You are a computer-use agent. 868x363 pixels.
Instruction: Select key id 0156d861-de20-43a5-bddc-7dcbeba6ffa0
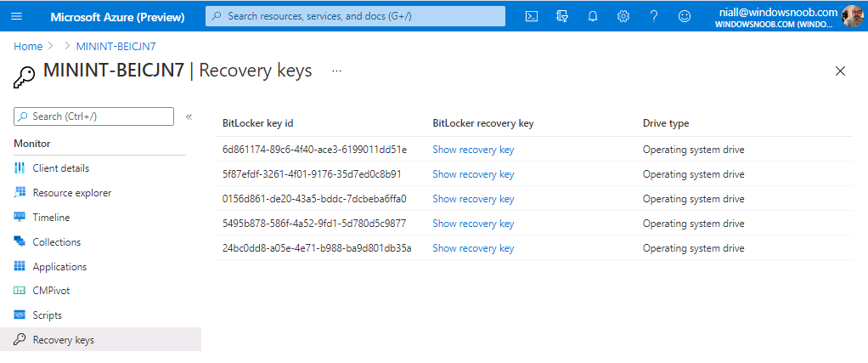click(x=314, y=198)
